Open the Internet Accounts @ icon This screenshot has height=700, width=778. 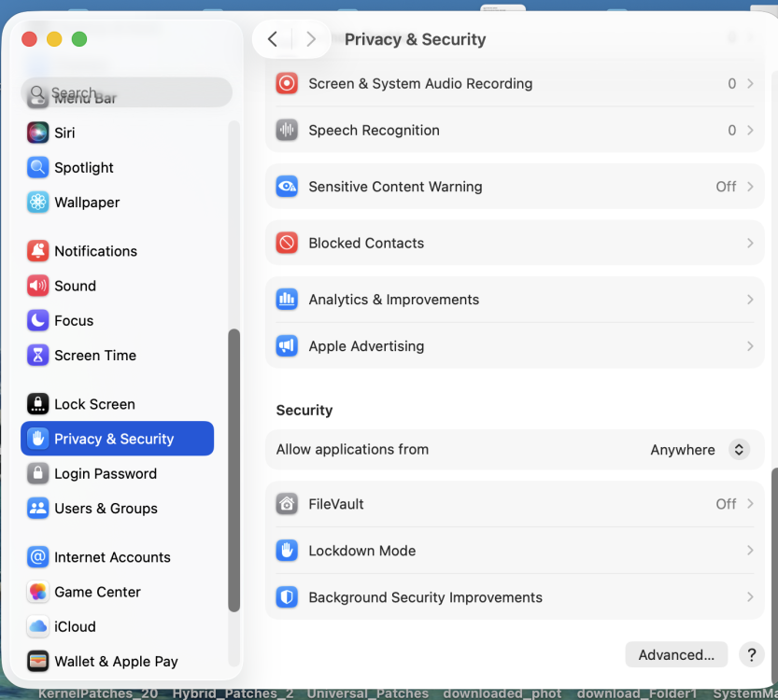(37, 556)
